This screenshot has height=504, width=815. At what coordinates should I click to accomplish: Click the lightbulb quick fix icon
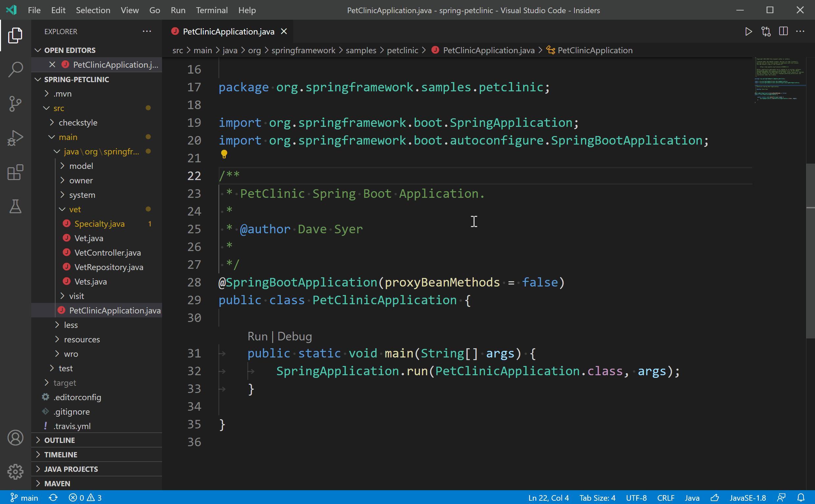pos(224,154)
